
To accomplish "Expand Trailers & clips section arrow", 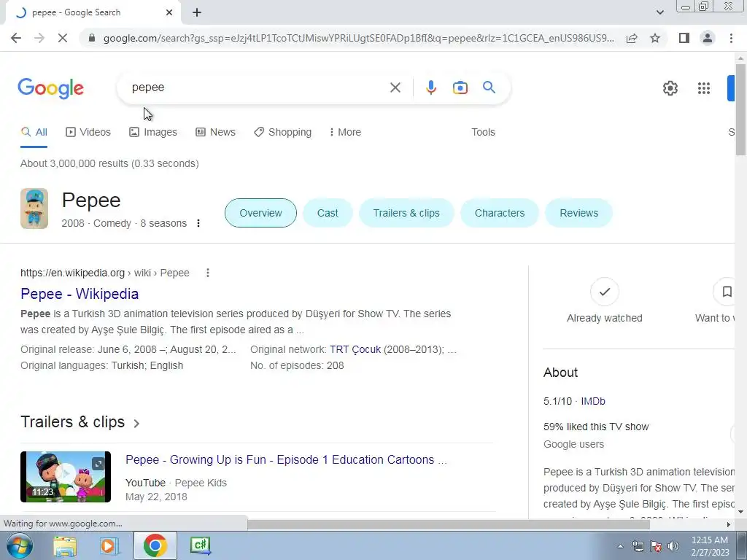I will (136, 424).
